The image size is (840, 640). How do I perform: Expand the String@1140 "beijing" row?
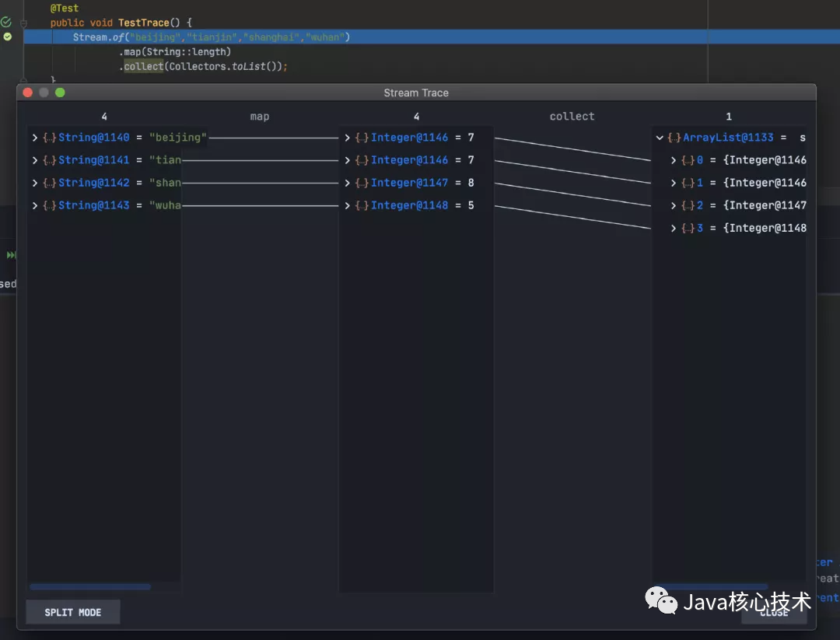35,138
